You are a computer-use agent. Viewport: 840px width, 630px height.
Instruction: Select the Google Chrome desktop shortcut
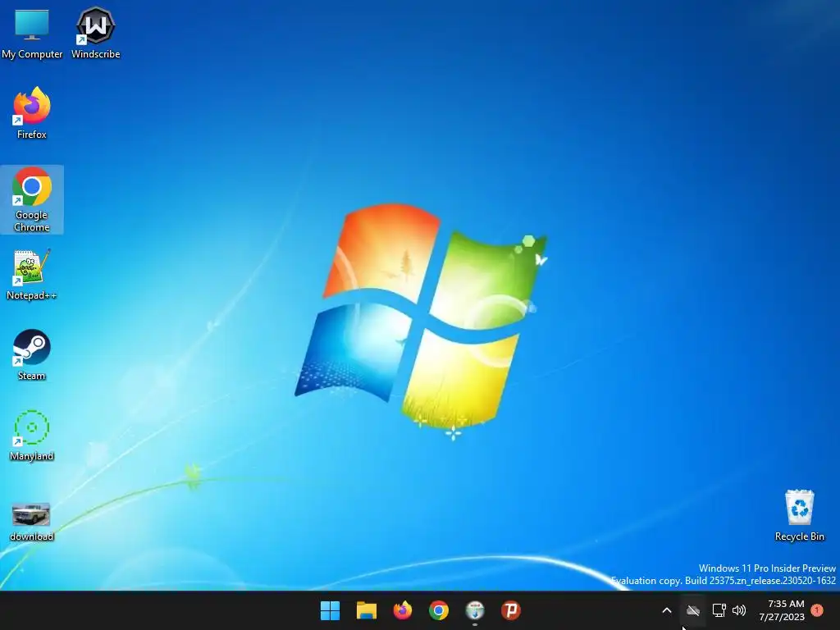tap(32, 200)
